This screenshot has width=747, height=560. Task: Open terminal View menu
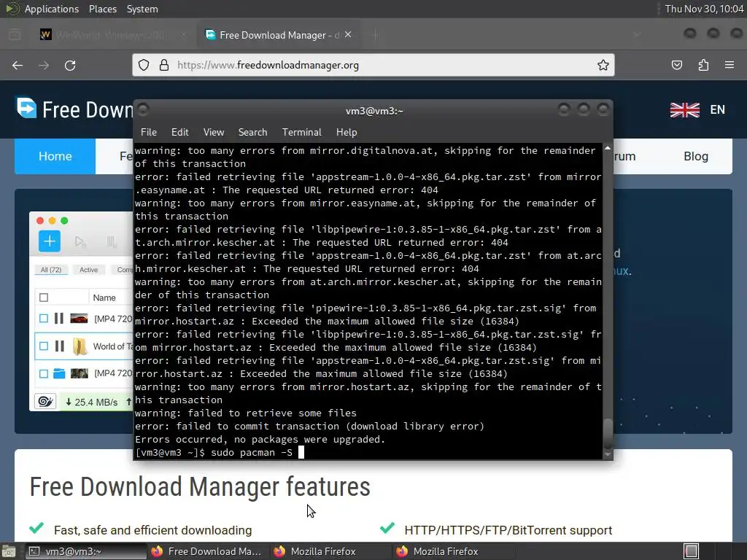pyautogui.click(x=214, y=133)
